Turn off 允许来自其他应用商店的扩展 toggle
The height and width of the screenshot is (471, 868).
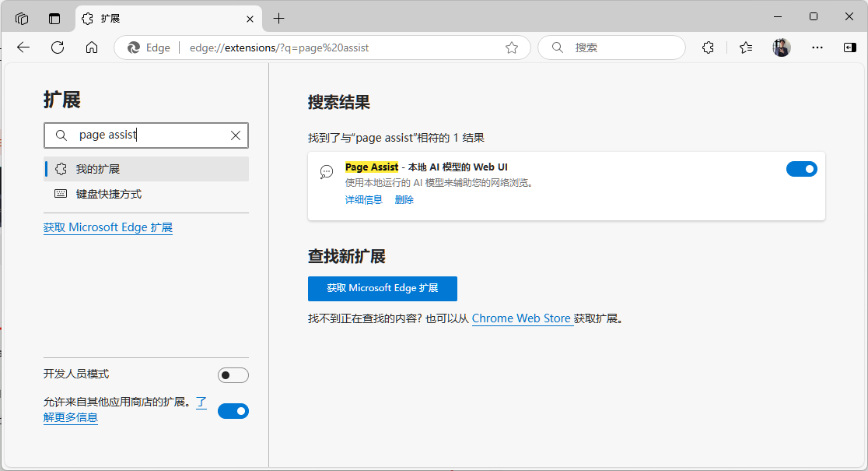[x=233, y=411]
